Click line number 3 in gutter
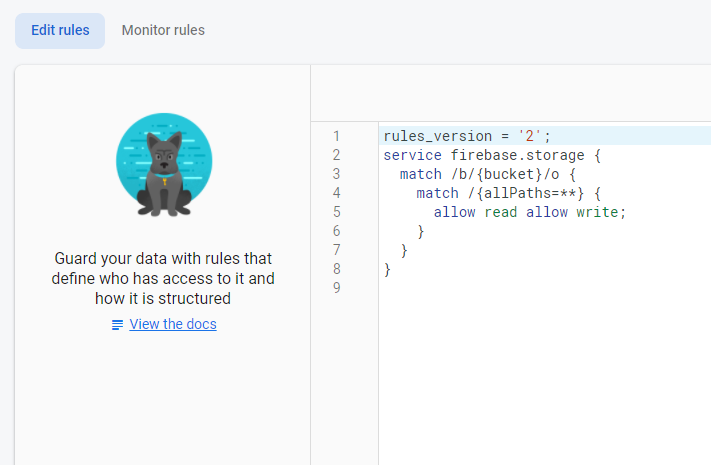Image resolution: width=711 pixels, height=465 pixels. 336,174
